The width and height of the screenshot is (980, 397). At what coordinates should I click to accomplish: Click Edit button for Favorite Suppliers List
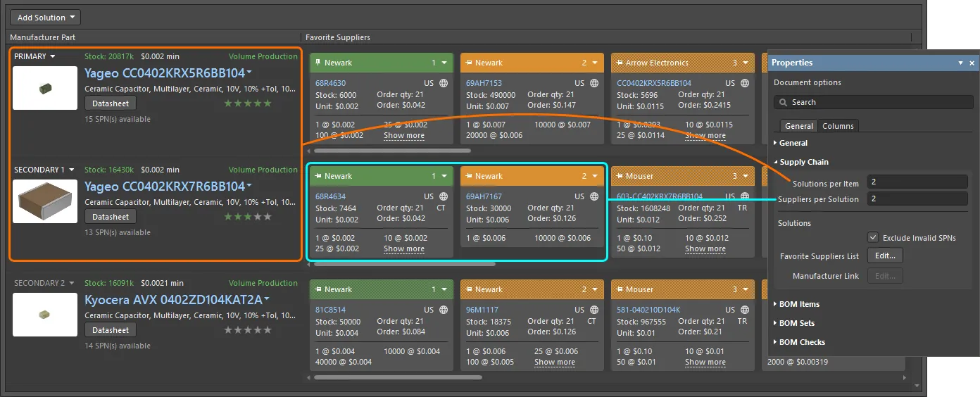point(885,256)
